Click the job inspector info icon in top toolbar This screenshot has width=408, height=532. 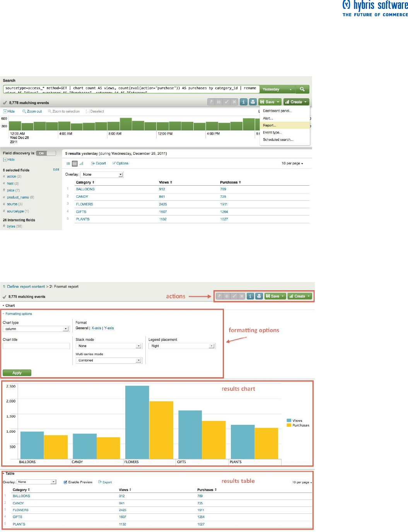[244, 102]
